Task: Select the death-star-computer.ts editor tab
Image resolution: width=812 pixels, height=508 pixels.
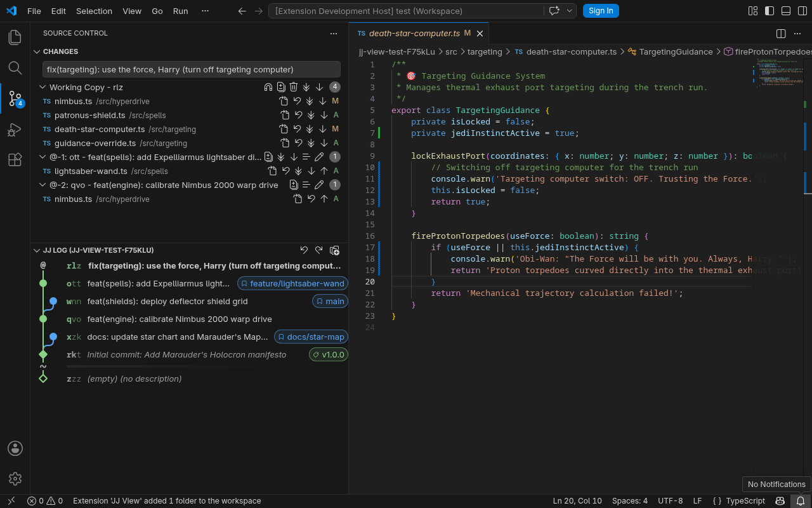Action: pos(419,34)
